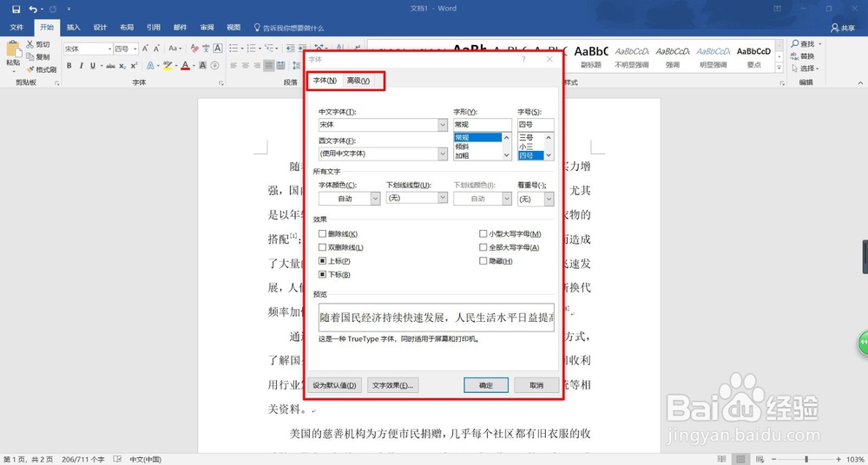
Task: Click the 设为默认值(D) button
Action: click(335, 385)
